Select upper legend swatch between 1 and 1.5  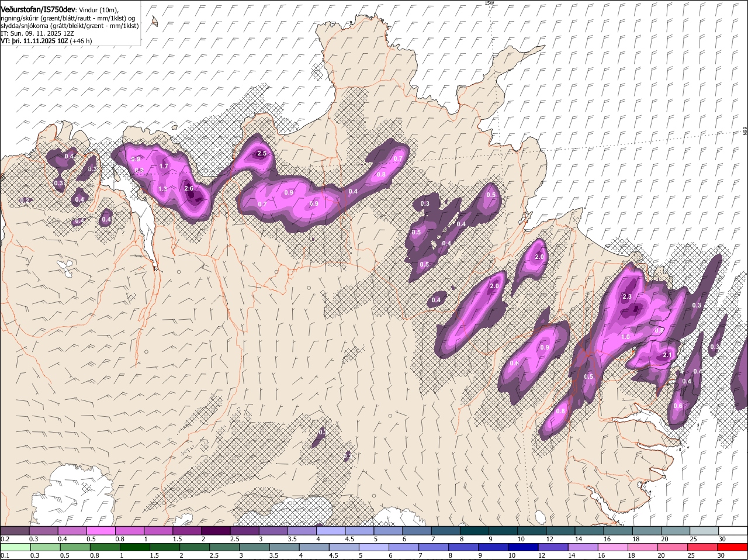pyautogui.click(x=158, y=531)
